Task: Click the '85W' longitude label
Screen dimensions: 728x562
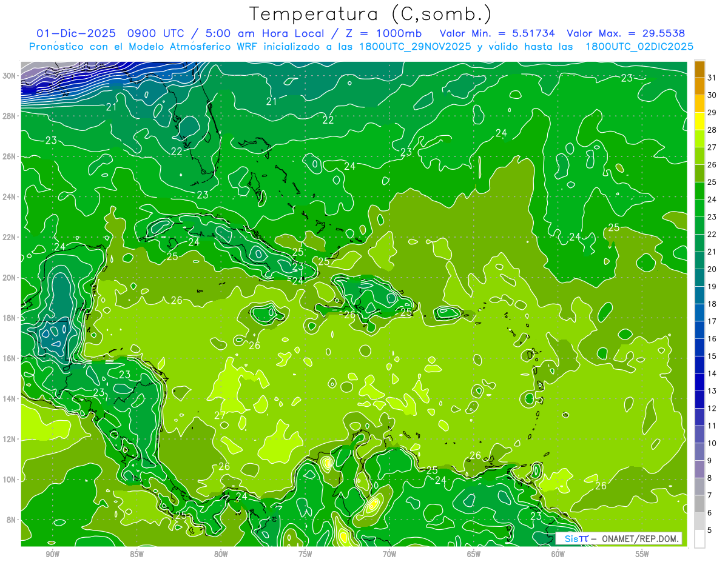Action: [x=136, y=554]
